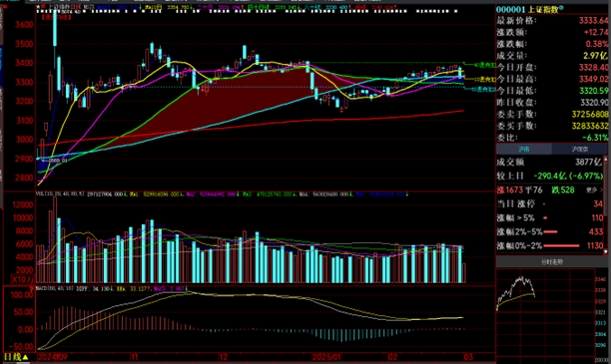The height and width of the screenshot is (364, 611).
Task: Click the scrollbar down arrow in market stats panel
Action: [606, 251]
